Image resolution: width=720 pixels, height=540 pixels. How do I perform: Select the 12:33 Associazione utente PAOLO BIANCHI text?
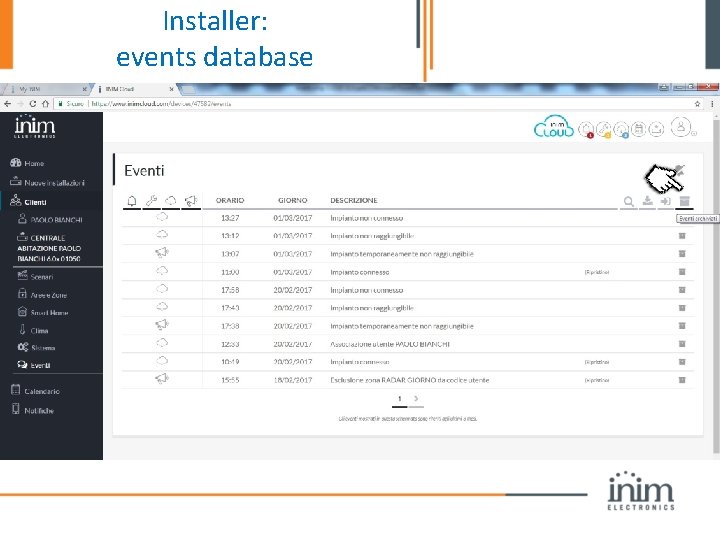coord(390,344)
